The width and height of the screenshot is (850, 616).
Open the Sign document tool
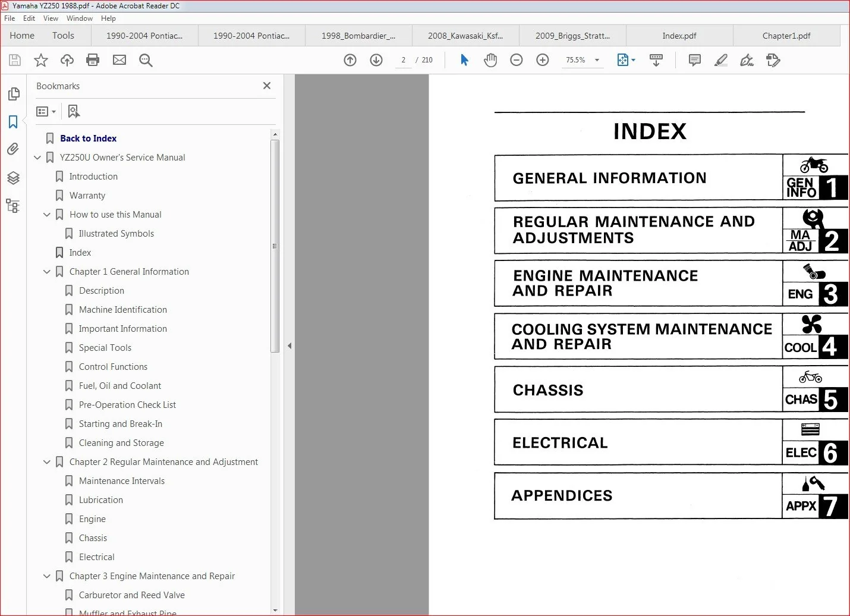click(747, 60)
